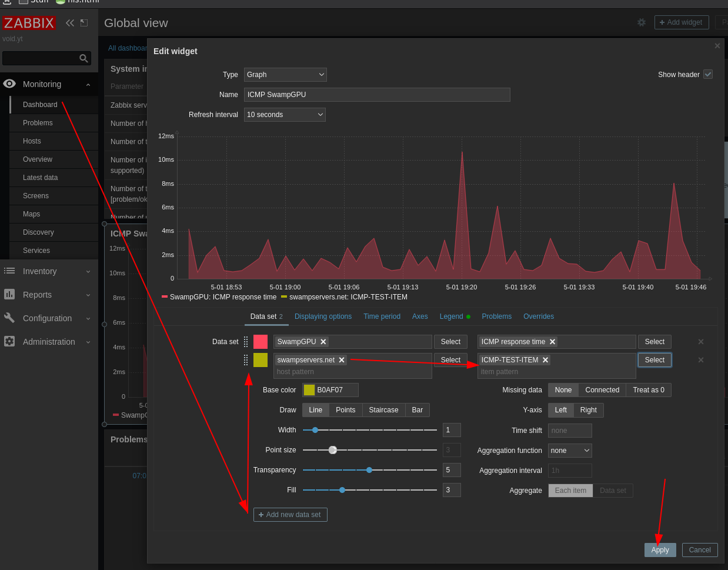Open Latest data in the sidebar
The height and width of the screenshot is (570, 728).
[x=40, y=178]
